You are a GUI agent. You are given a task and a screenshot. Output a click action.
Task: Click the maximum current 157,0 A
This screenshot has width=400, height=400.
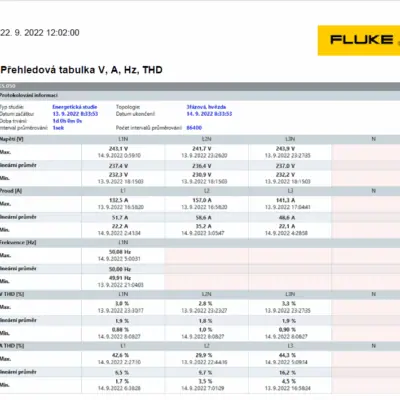[202, 200]
